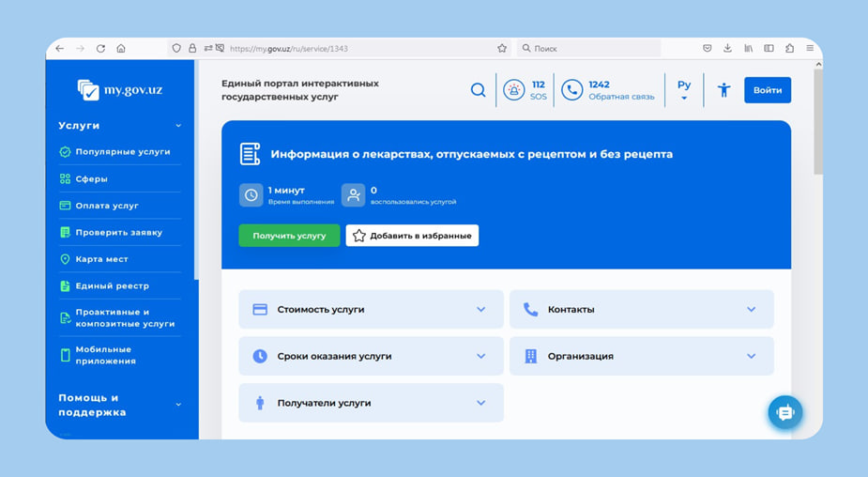This screenshot has width=868, height=477.
Task: Expand the Сроки оказания услуги section
Action: click(371, 356)
